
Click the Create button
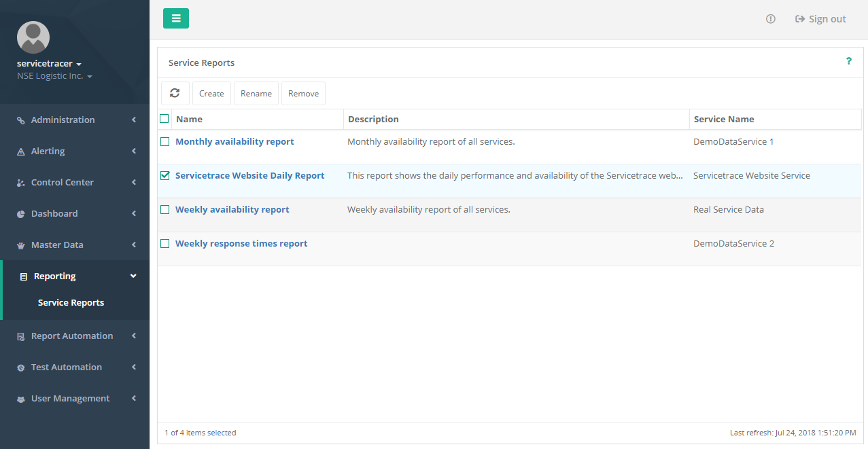click(211, 94)
